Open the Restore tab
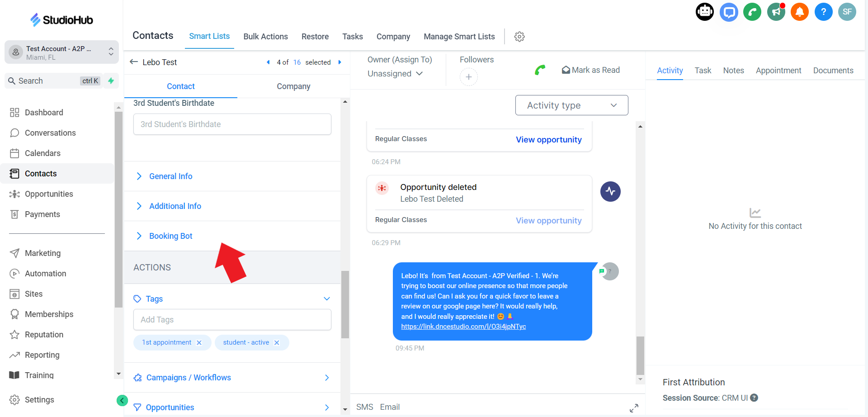This screenshot has width=868, height=417. point(315,37)
